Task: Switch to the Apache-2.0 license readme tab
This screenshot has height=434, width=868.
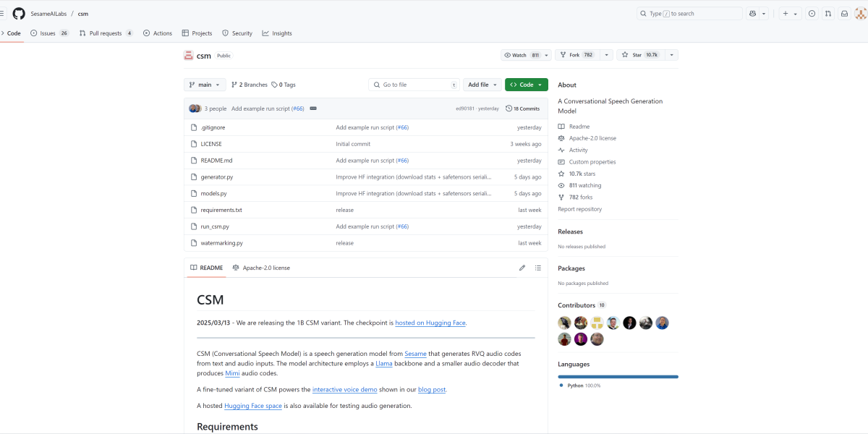Action: pos(261,268)
